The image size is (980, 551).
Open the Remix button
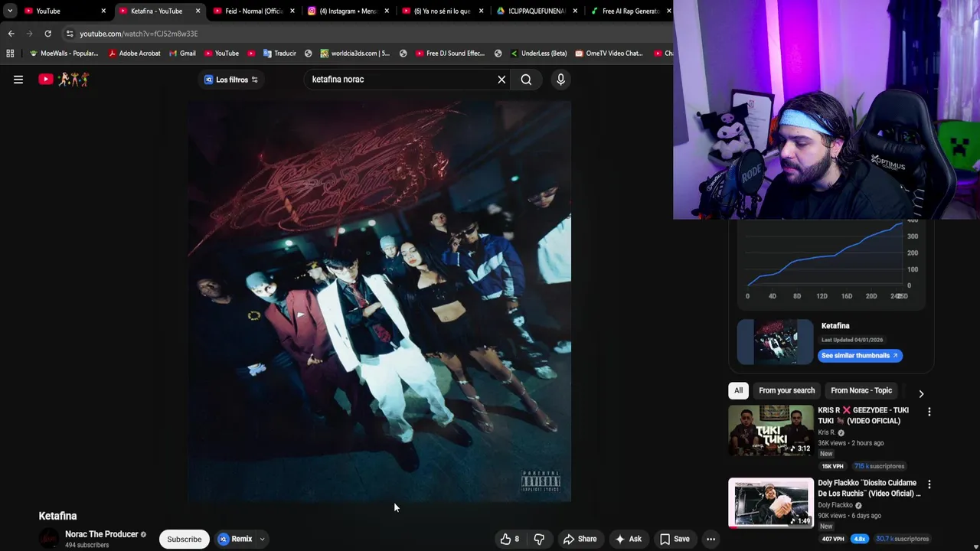point(235,539)
